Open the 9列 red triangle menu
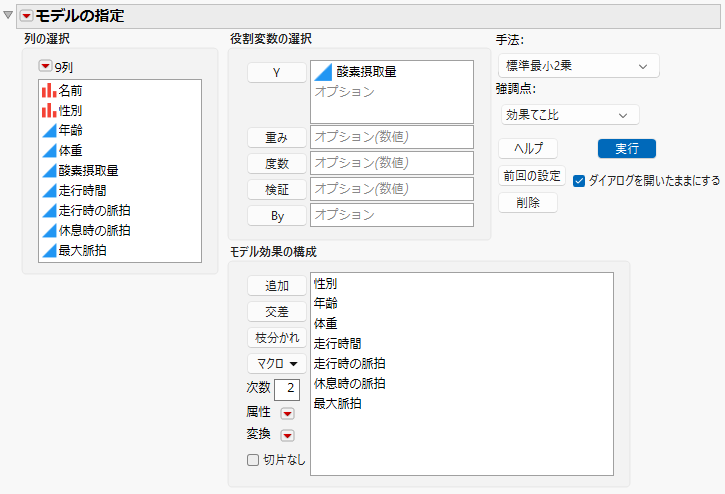The image size is (725, 494). point(45,66)
